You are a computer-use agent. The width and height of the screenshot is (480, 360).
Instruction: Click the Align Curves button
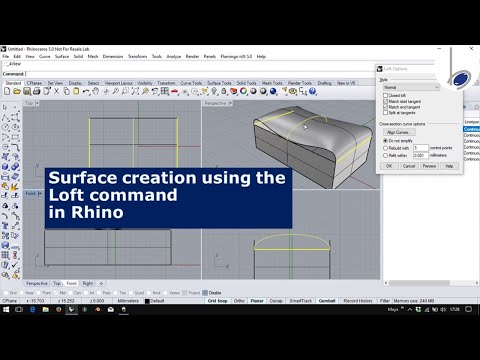pos(398,132)
